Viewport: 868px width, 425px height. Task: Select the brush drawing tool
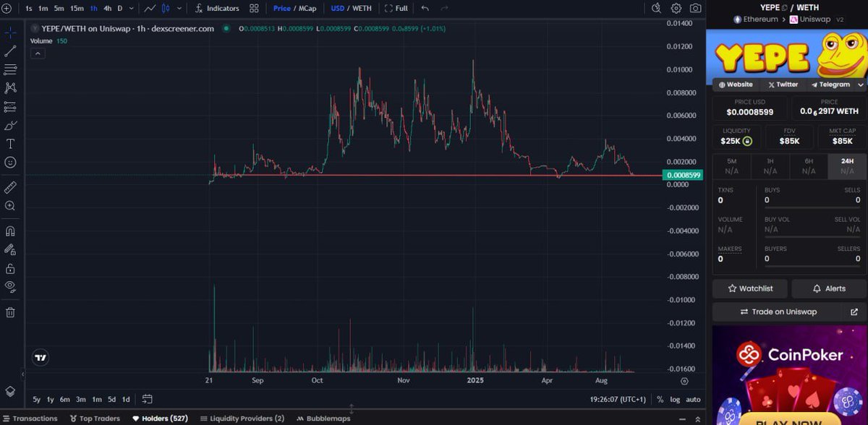[x=10, y=125]
